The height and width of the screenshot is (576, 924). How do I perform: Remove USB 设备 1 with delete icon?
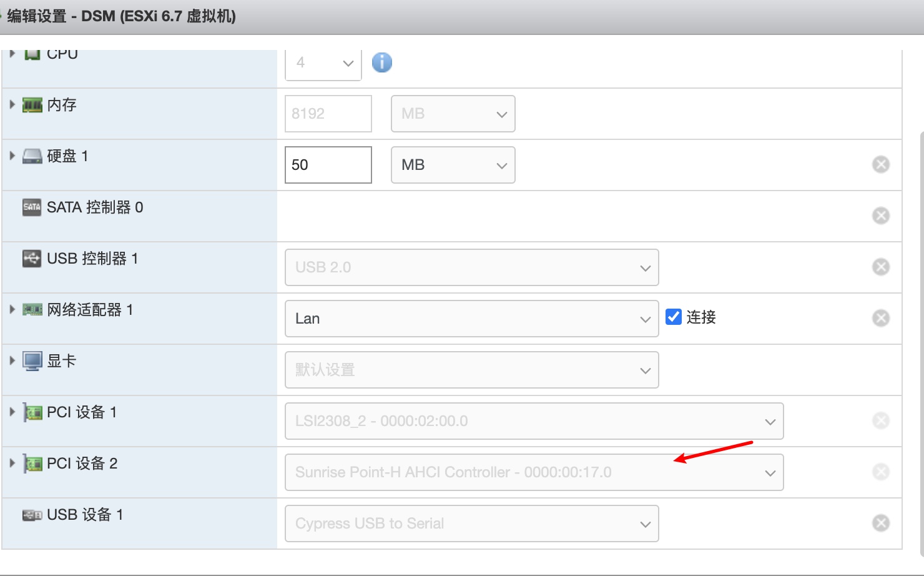880,523
